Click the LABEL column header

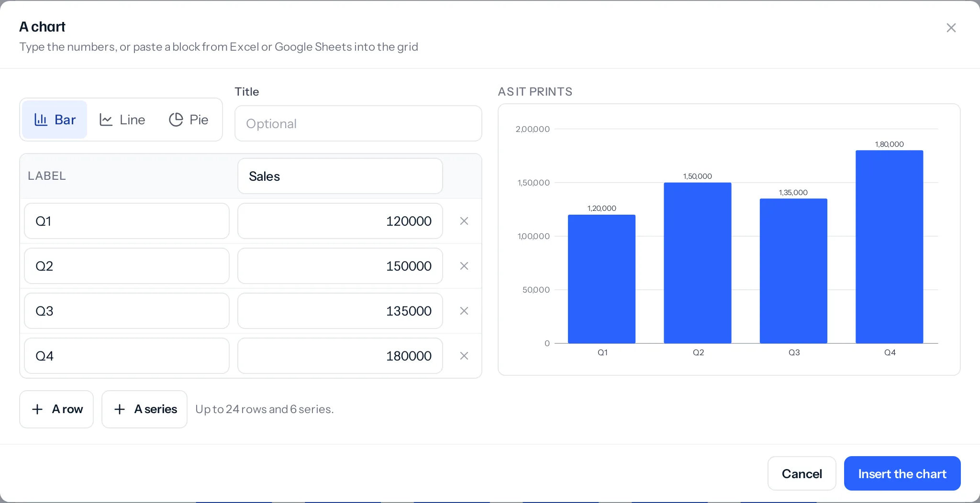click(47, 176)
